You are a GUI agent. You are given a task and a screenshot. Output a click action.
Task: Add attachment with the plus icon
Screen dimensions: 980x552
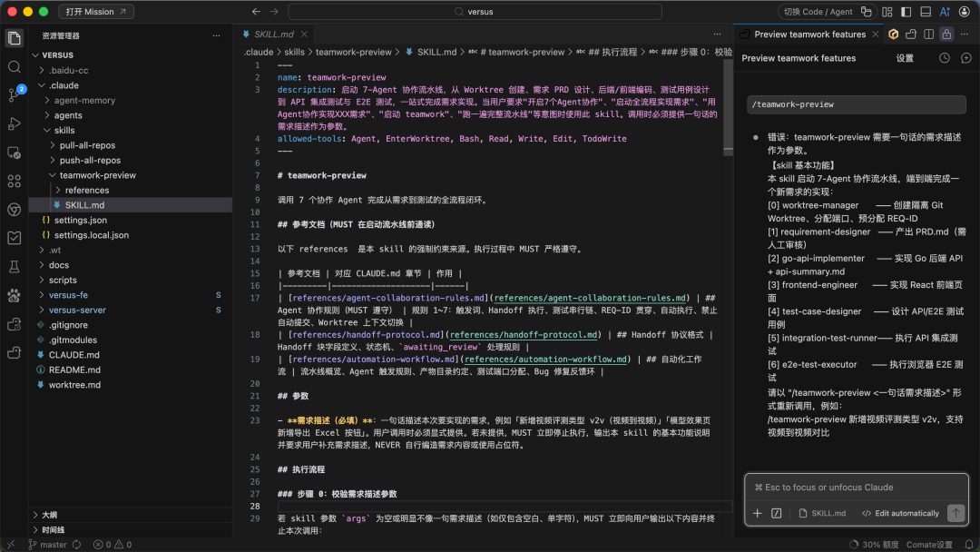click(x=758, y=513)
